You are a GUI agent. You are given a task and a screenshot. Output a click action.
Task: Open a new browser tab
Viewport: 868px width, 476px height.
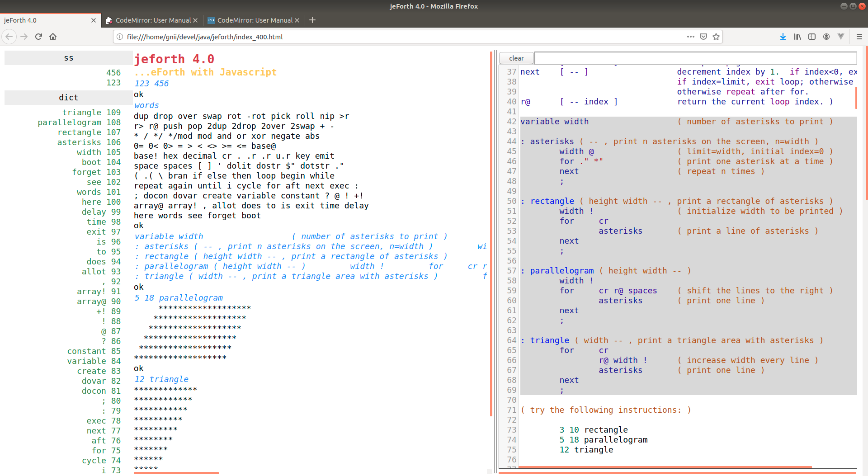tap(312, 20)
